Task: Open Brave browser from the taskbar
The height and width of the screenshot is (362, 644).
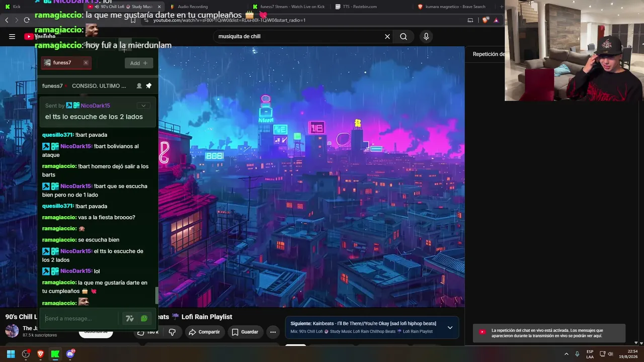Action: coord(40,354)
